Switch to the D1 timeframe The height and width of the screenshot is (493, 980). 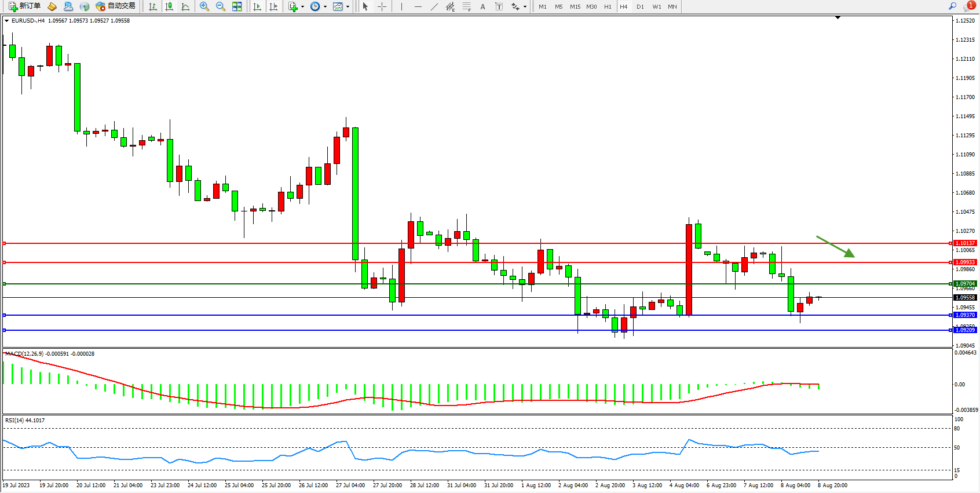point(640,7)
